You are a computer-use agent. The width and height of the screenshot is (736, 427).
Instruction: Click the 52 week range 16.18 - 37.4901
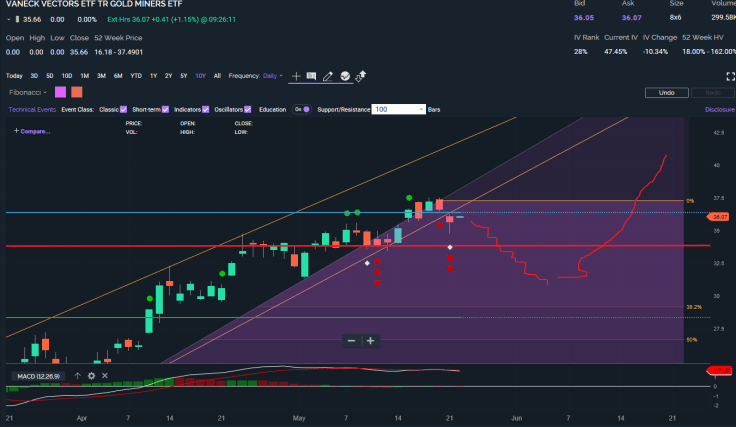click(118, 52)
